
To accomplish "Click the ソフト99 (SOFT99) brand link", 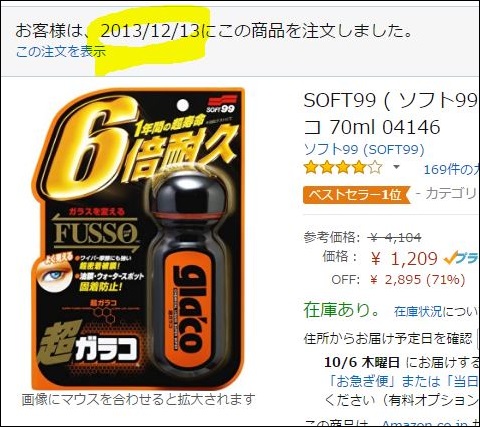I will pos(364,150).
